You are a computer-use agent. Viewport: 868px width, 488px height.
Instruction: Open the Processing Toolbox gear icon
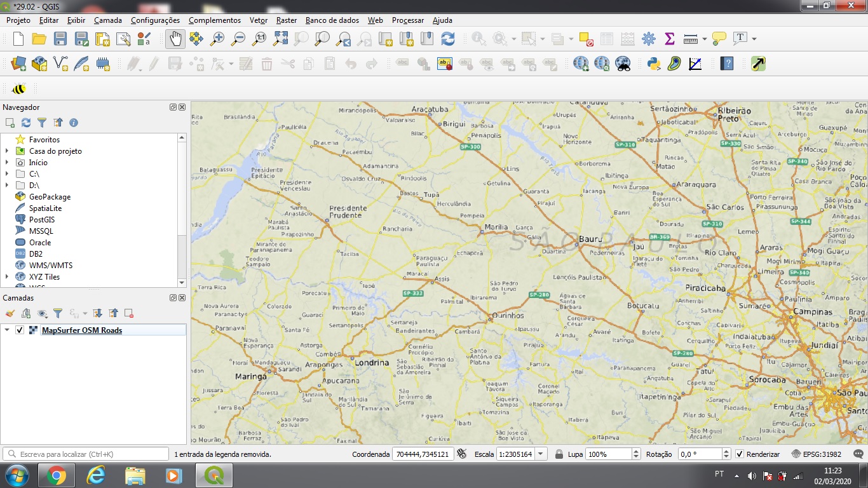pyautogui.click(x=648, y=39)
